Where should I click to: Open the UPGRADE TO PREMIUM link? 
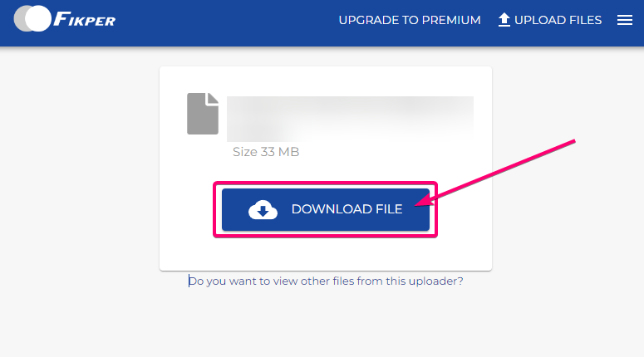[x=410, y=20]
